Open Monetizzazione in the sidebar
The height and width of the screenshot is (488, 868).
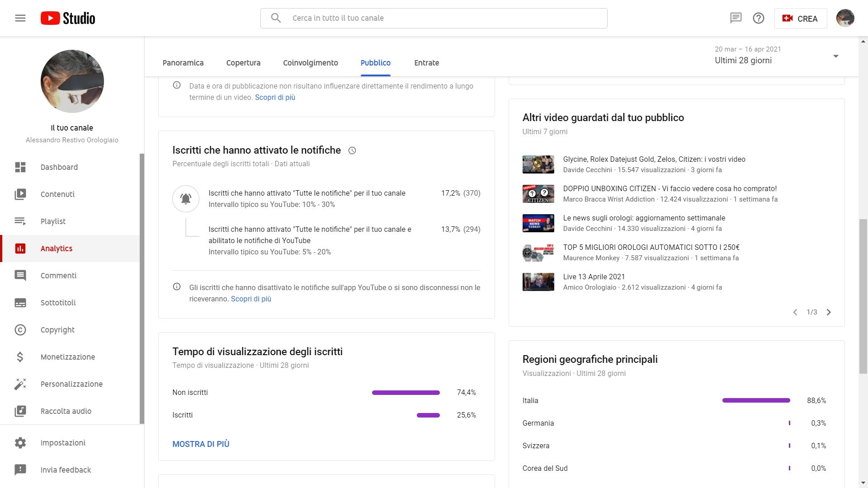(x=70, y=357)
